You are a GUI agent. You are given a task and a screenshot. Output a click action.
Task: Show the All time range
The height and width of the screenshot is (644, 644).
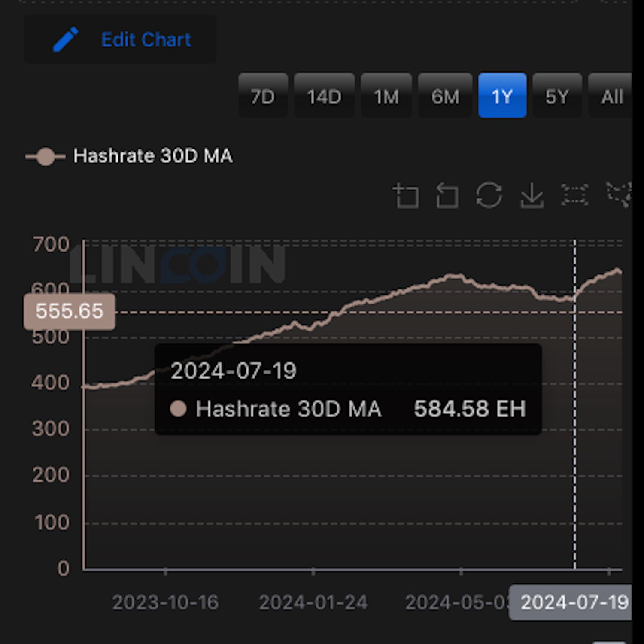click(610, 96)
